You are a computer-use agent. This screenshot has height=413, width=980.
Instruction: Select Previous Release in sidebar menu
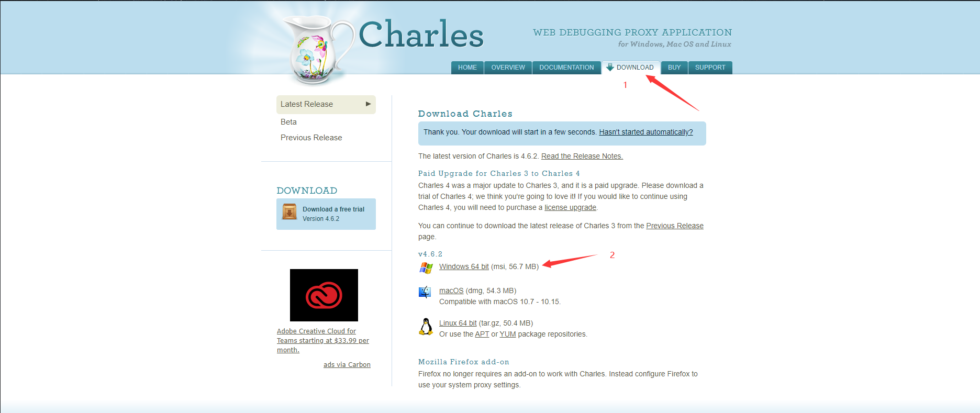point(311,138)
